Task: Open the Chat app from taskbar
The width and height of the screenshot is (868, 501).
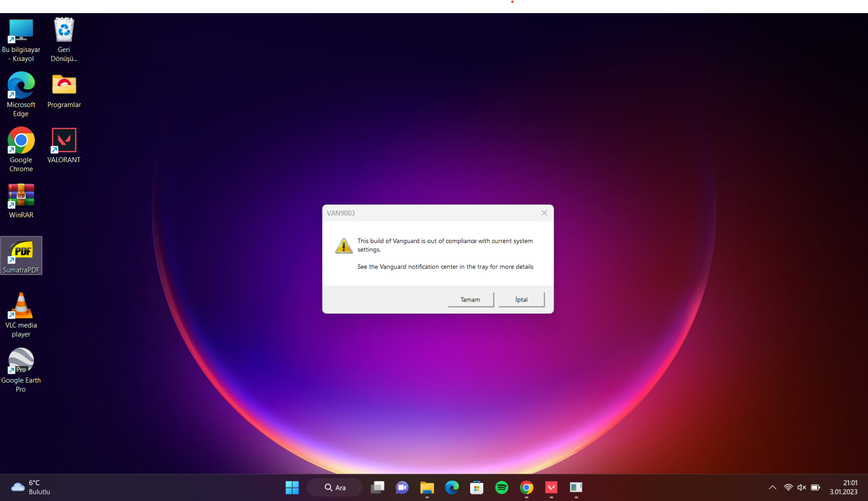Action: 402,488
